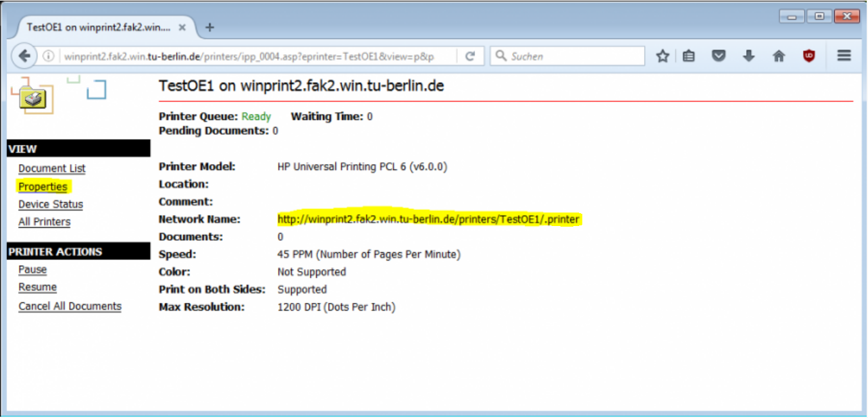868x418 pixels.
Task: Reload the page with the refresh icon
Action: pyautogui.click(x=470, y=57)
